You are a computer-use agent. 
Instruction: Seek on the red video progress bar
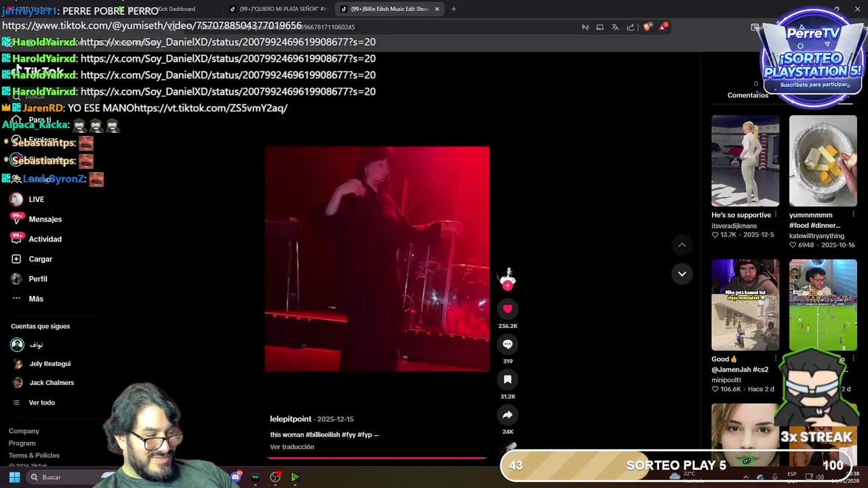377,458
